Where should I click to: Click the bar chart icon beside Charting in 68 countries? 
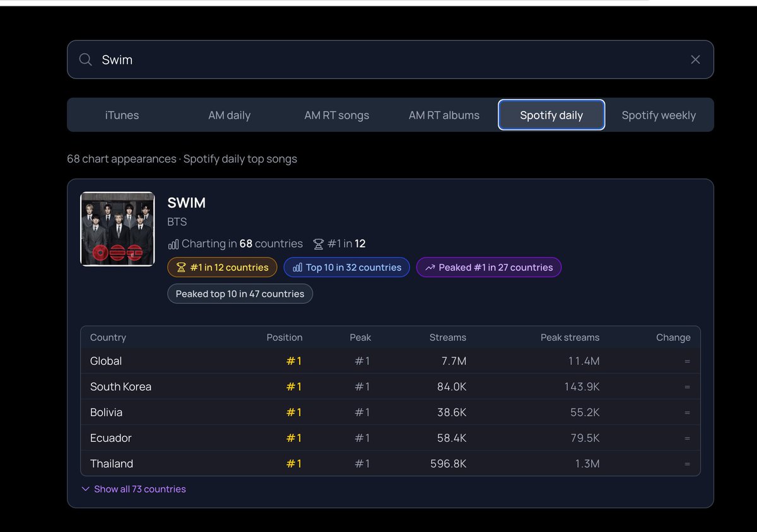173,244
